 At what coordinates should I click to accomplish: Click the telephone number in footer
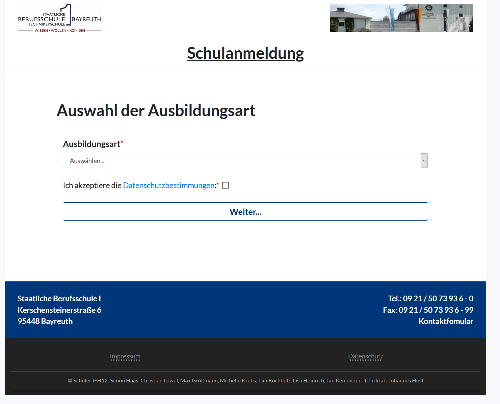[431, 298]
